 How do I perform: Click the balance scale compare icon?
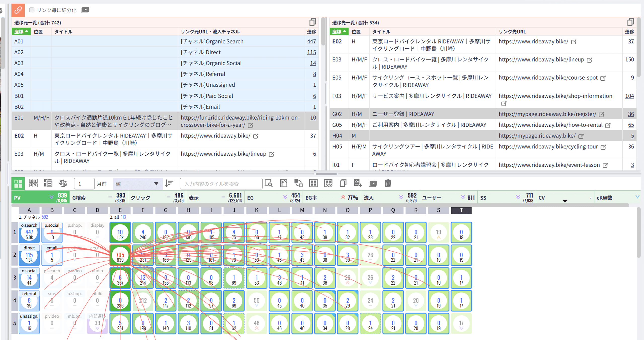[x=63, y=184]
